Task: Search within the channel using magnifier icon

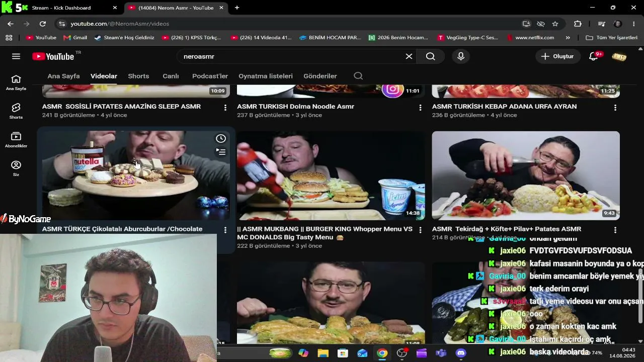Action: [x=358, y=76]
